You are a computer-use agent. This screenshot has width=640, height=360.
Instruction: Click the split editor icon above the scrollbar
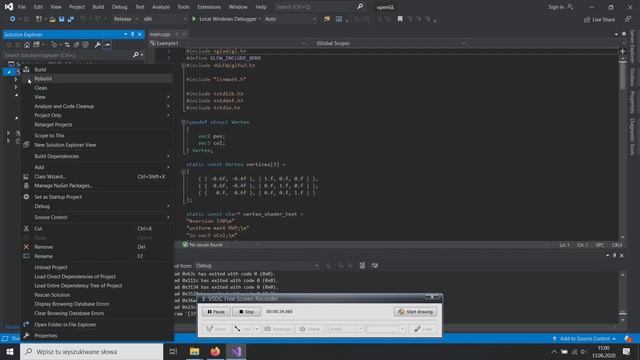coord(622,51)
